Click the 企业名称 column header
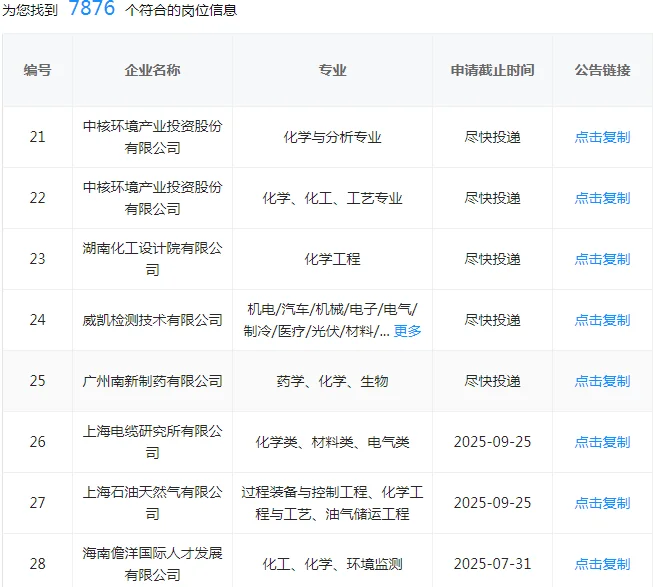The height and width of the screenshot is (587, 653). pos(152,70)
